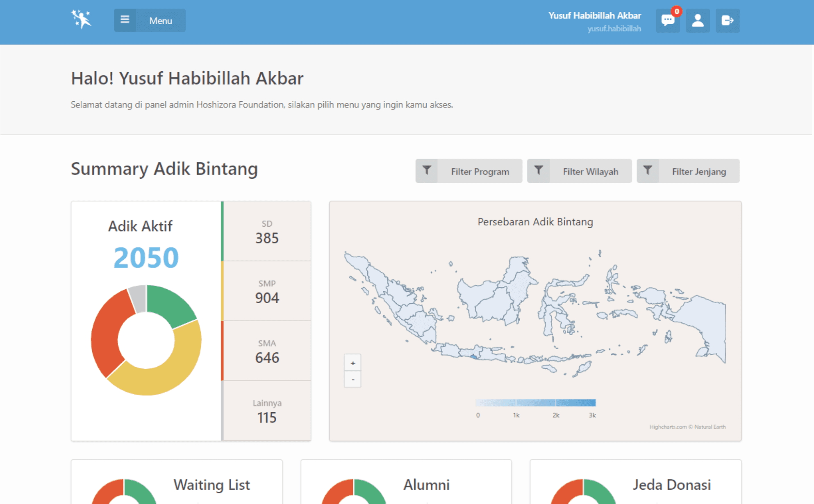The width and height of the screenshot is (814, 504).
Task: Select the SMA 646 stat tile
Action: click(267, 351)
